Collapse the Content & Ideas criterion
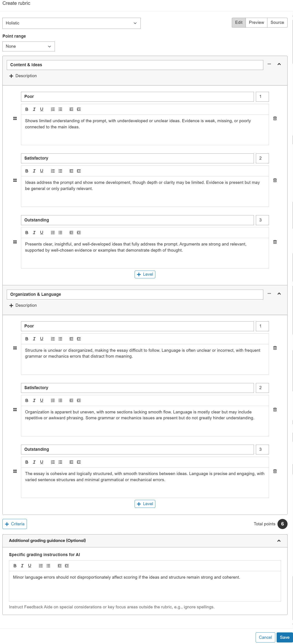The height and width of the screenshot is (644, 293). [279, 64]
